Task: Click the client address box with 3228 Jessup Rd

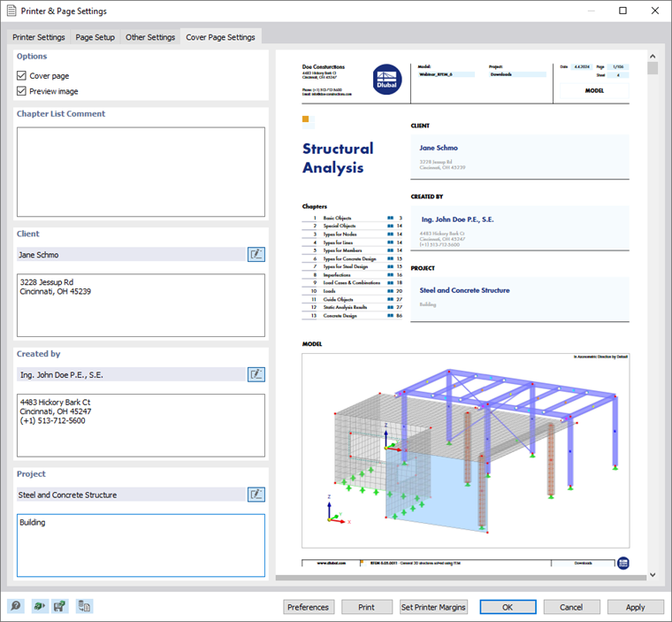Action: click(x=141, y=305)
